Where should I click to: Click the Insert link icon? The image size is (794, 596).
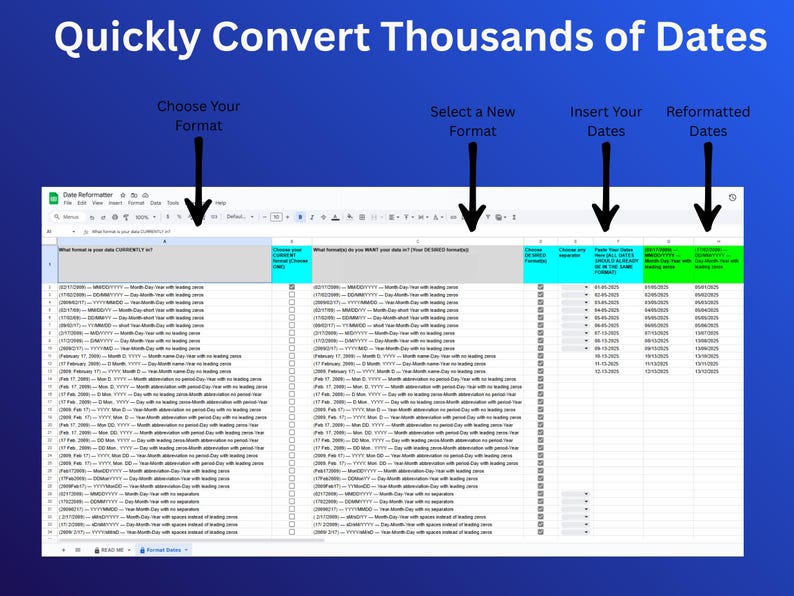coord(453,217)
